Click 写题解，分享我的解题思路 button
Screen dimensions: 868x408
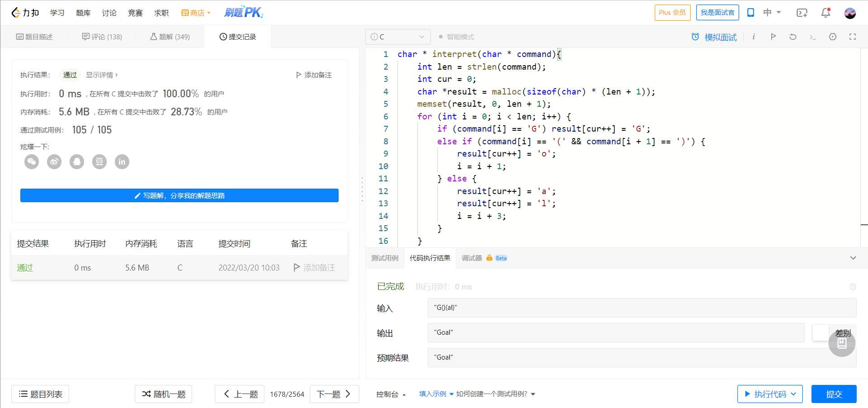179,195
